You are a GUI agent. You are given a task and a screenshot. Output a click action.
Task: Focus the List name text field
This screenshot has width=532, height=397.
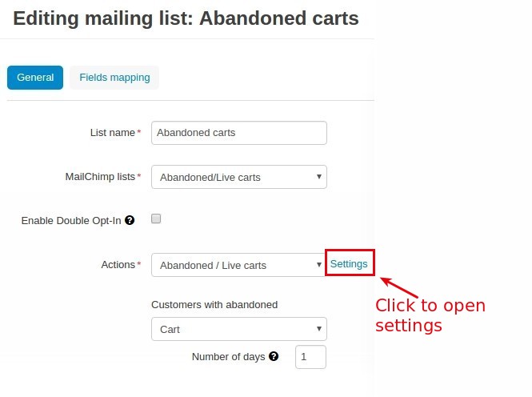pyautogui.click(x=239, y=133)
